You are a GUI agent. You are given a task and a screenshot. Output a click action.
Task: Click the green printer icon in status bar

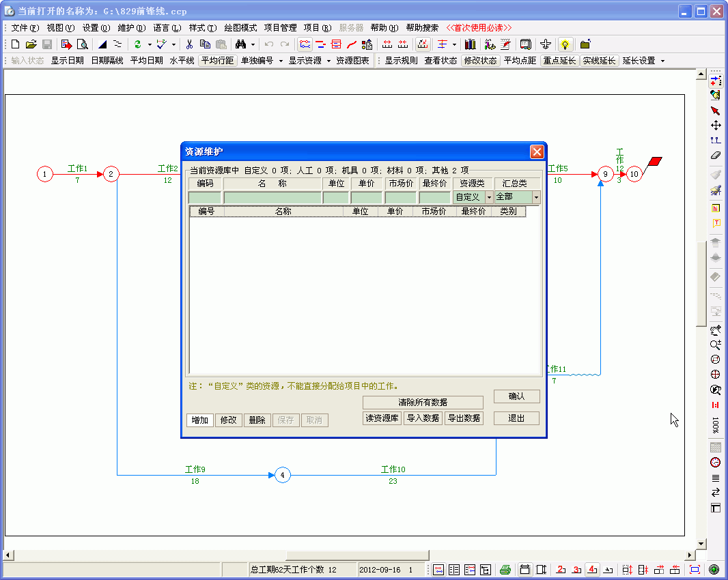click(x=505, y=570)
